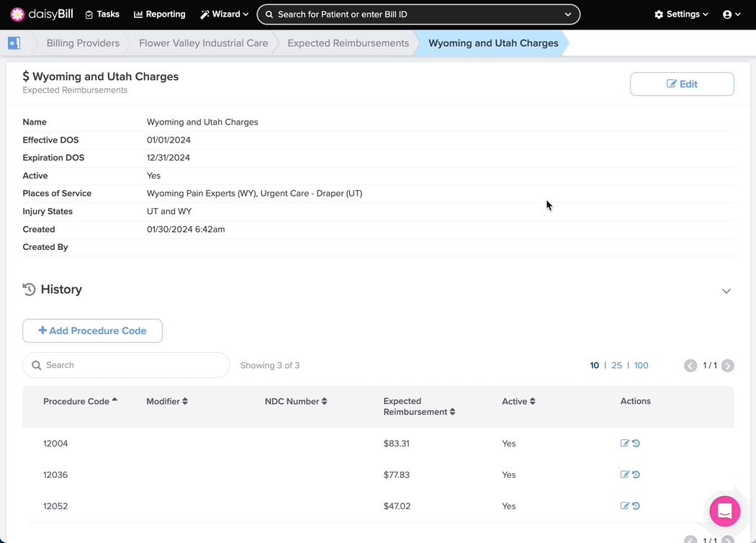Open the Wizard dropdown menu
The height and width of the screenshot is (543, 756).
click(224, 14)
